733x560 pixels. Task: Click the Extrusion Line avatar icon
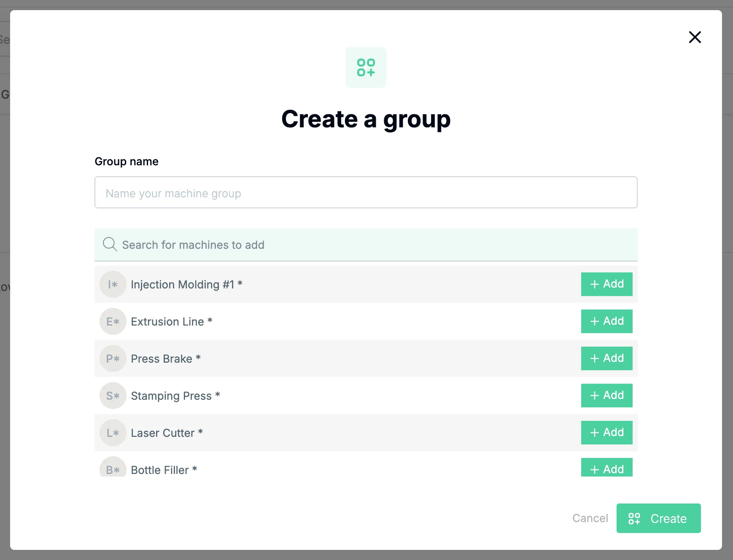tap(113, 321)
